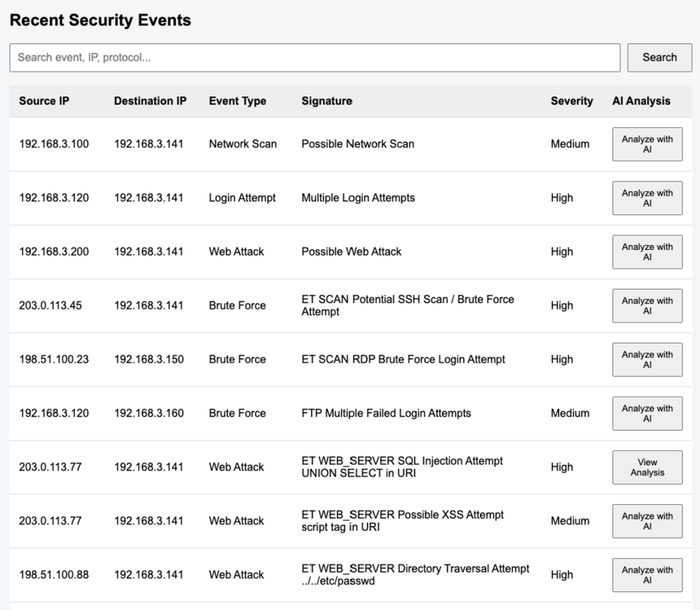Viewport: 700px width, 610px height.
Task: Click the Recent Security Events heading
Action: (100, 20)
